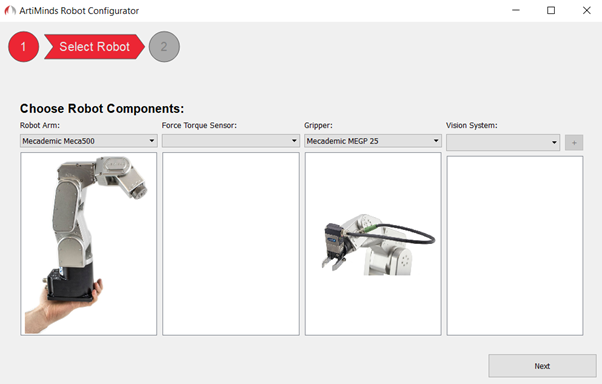Open the Robot Arm dropdown
The width and height of the screenshot is (602, 384).
click(89, 141)
